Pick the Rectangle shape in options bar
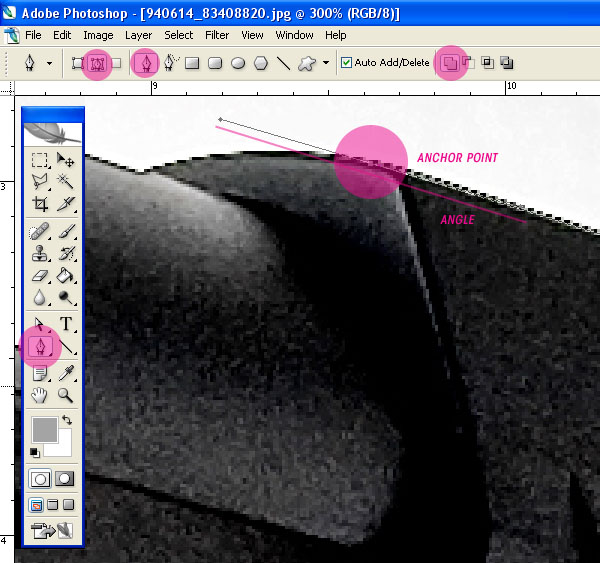Screen dimensions: 600x563 click(x=192, y=63)
